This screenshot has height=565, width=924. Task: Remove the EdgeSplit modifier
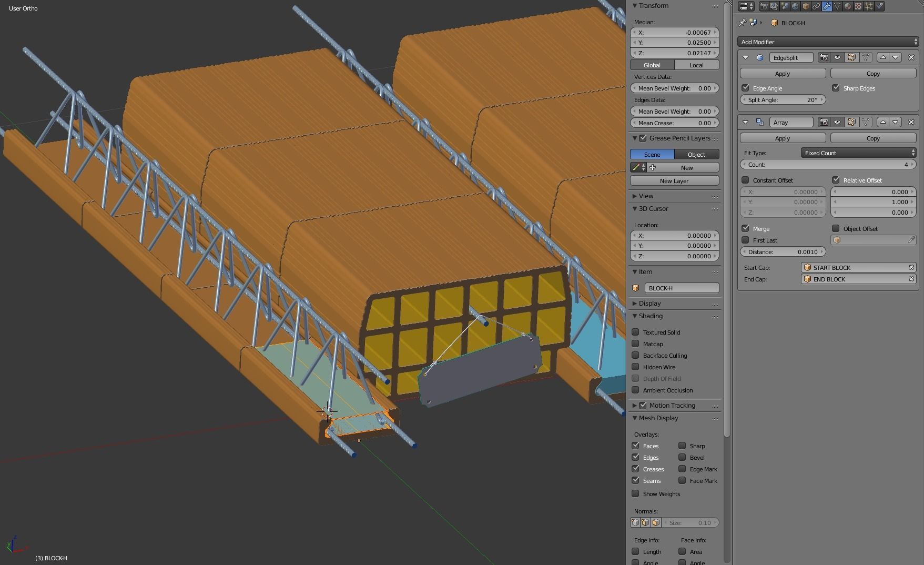[911, 57]
